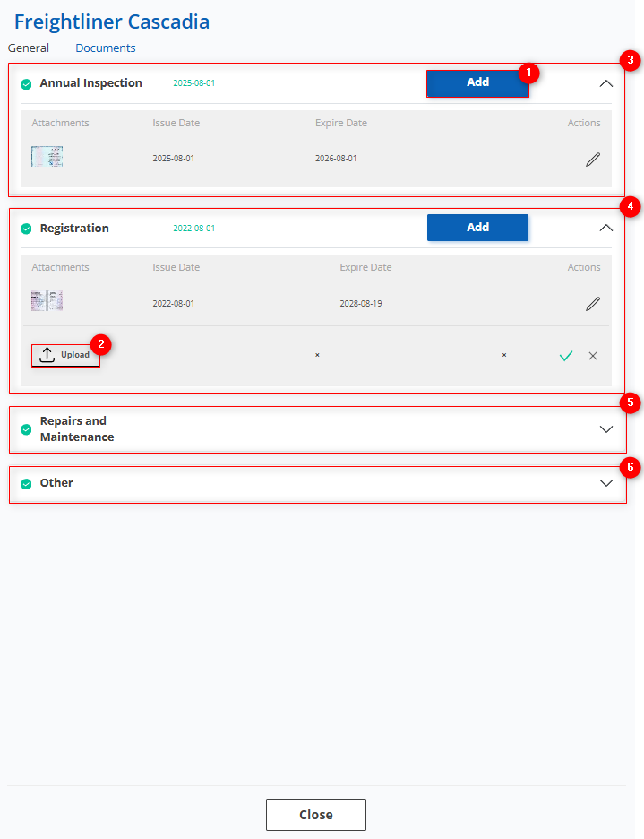
Task: Clear the issue date in new Registration row
Action: [317, 355]
